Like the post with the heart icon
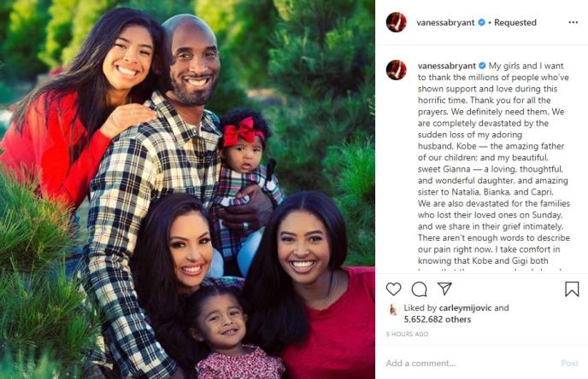588x379 pixels. (x=393, y=289)
